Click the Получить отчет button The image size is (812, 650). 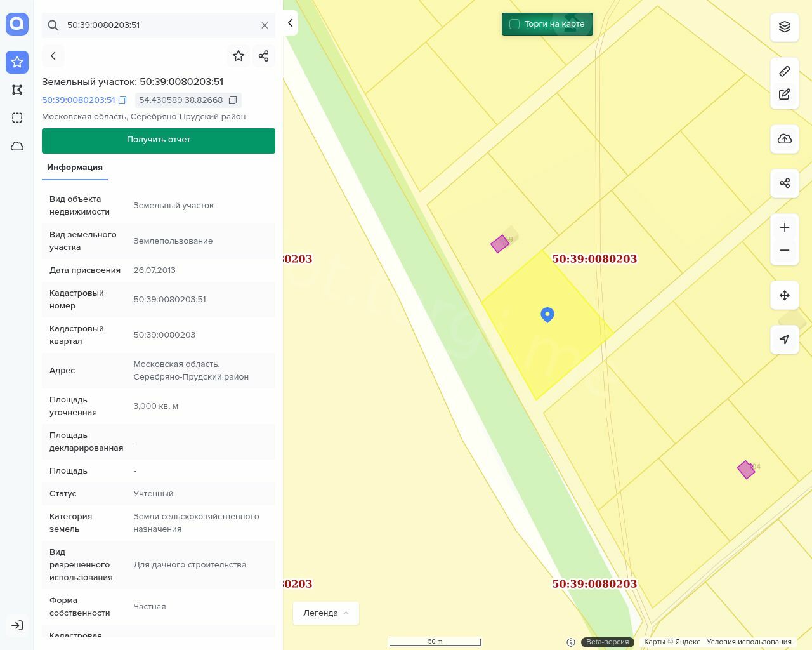pos(159,140)
